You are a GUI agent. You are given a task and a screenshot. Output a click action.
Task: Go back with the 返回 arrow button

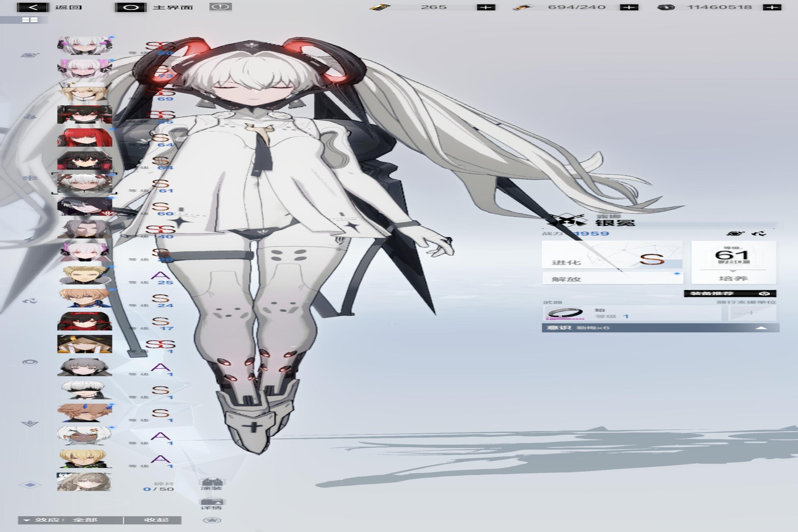[x=33, y=7]
